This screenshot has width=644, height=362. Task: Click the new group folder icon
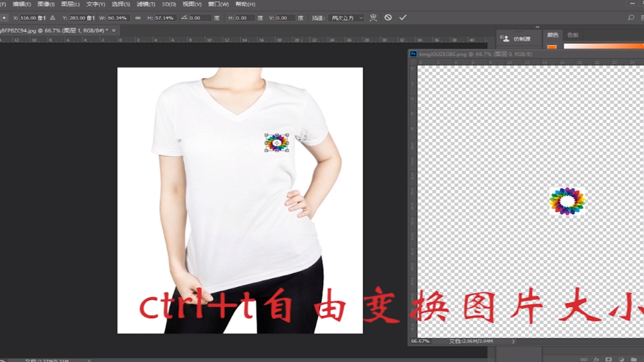click(x=633, y=358)
